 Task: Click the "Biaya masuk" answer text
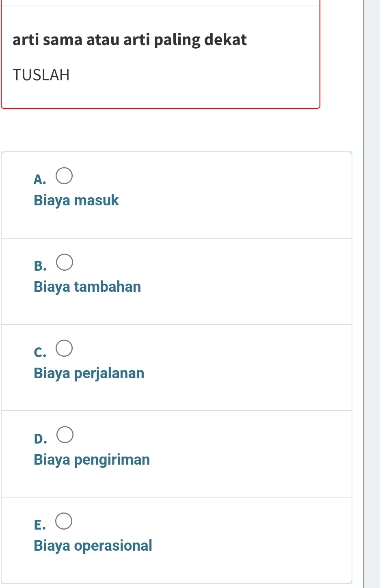76,200
